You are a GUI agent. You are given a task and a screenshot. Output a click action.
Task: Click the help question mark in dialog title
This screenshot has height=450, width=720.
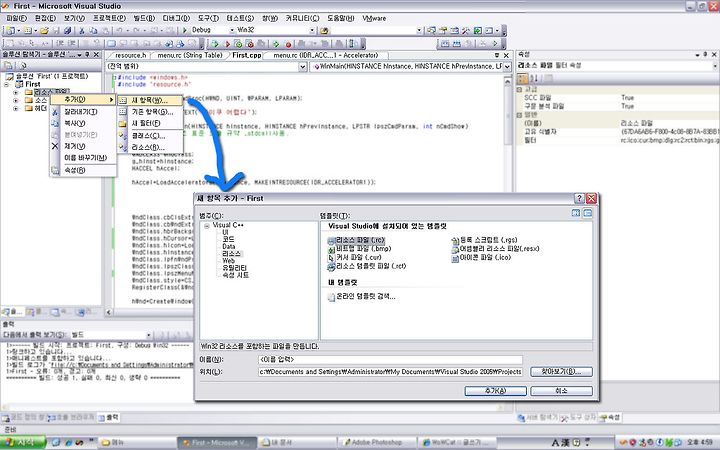(x=579, y=198)
